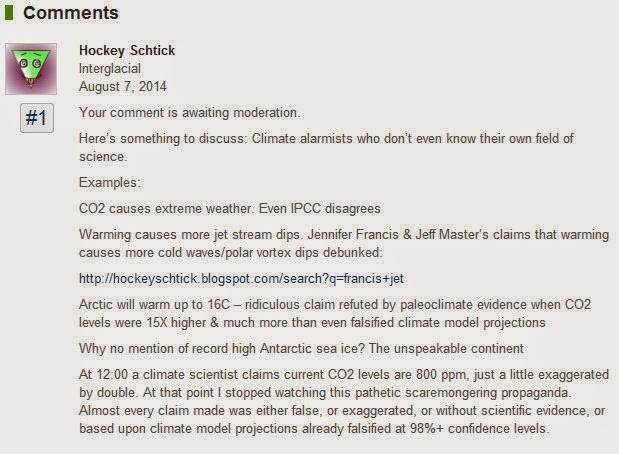Click the words 'Jennifer Francis' in the comment
619x454 pixels.
pos(353,235)
